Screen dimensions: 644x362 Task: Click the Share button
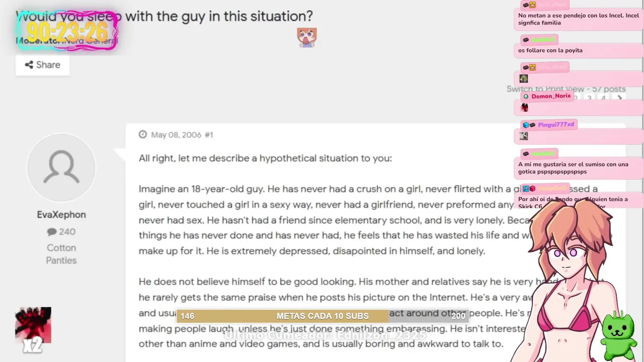click(x=42, y=65)
